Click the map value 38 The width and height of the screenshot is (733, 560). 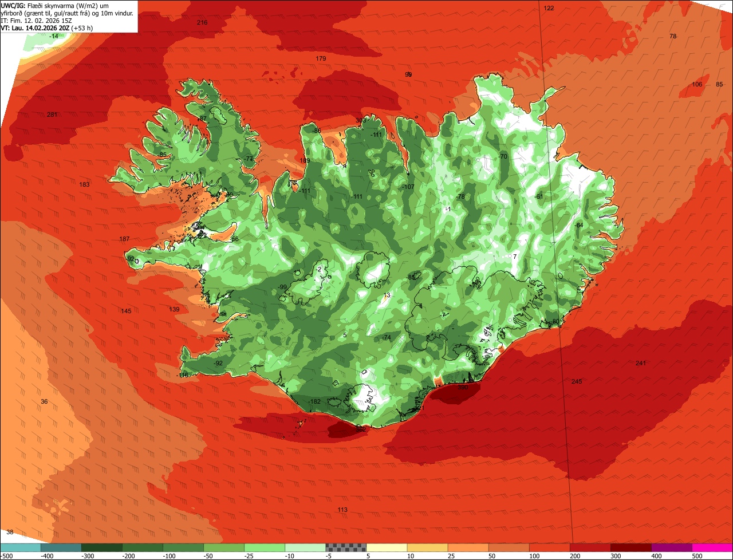coord(10,533)
